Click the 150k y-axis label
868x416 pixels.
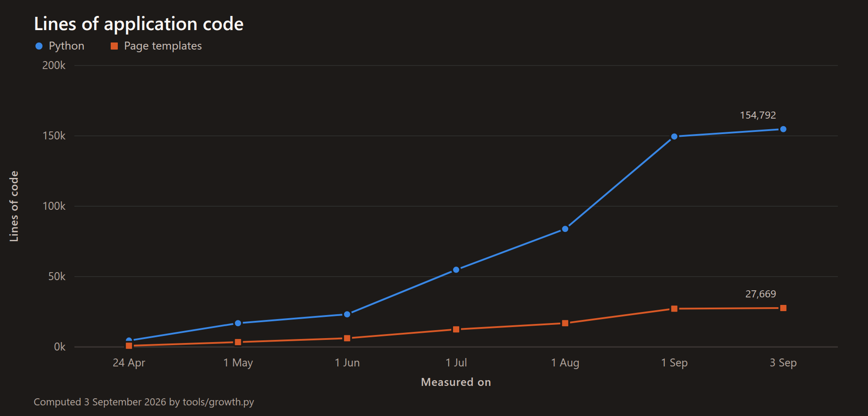[x=54, y=136]
